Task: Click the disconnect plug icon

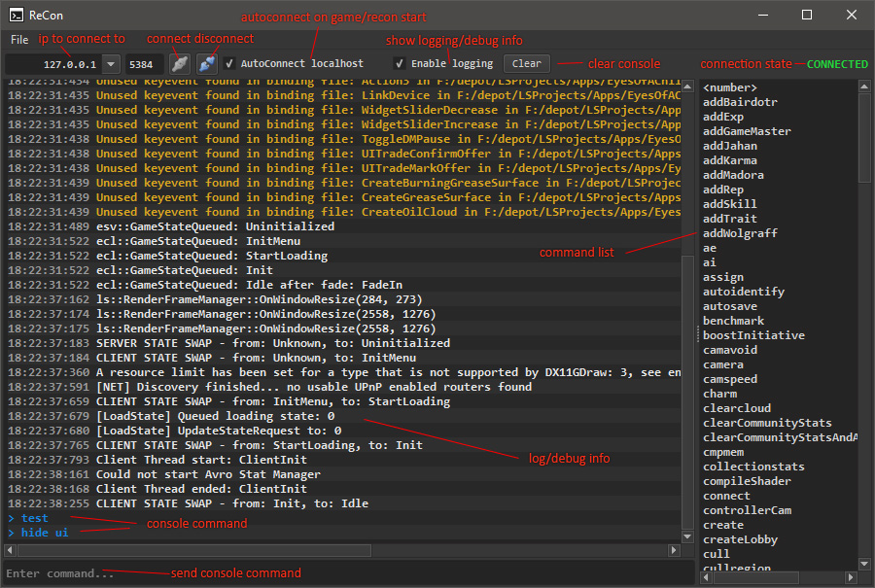Action: [206, 63]
